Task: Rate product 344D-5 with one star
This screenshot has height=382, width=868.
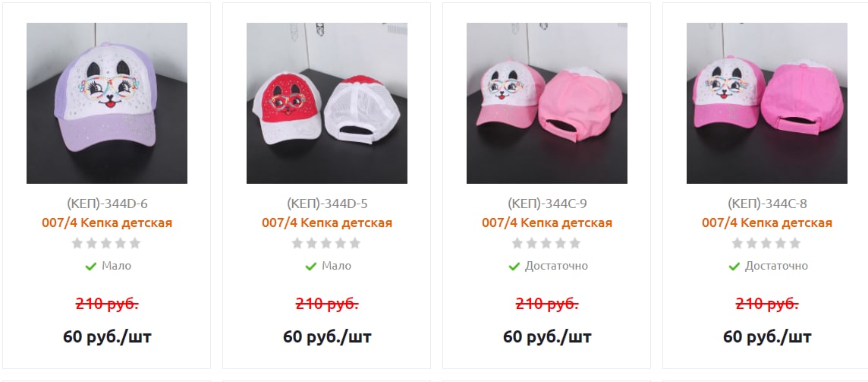Action: click(297, 243)
